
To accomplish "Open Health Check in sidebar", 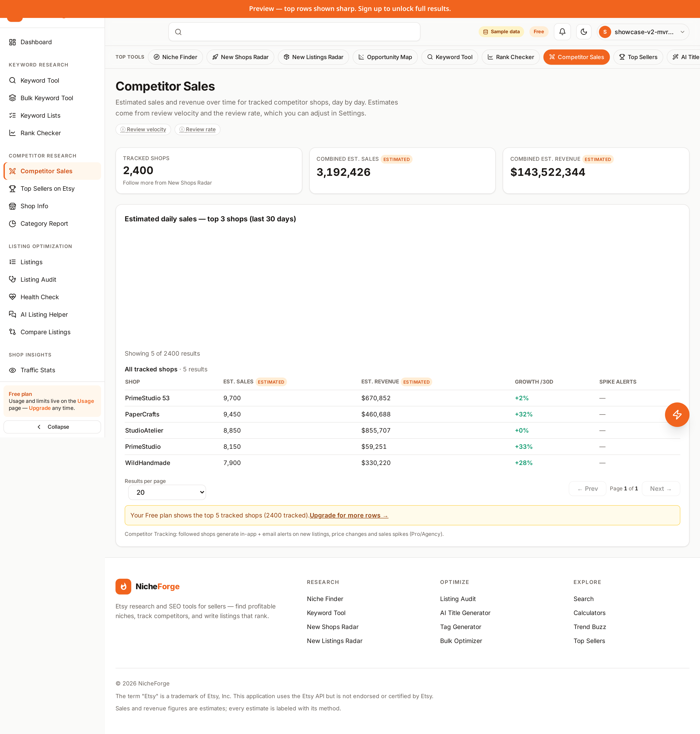I will (x=52, y=297).
